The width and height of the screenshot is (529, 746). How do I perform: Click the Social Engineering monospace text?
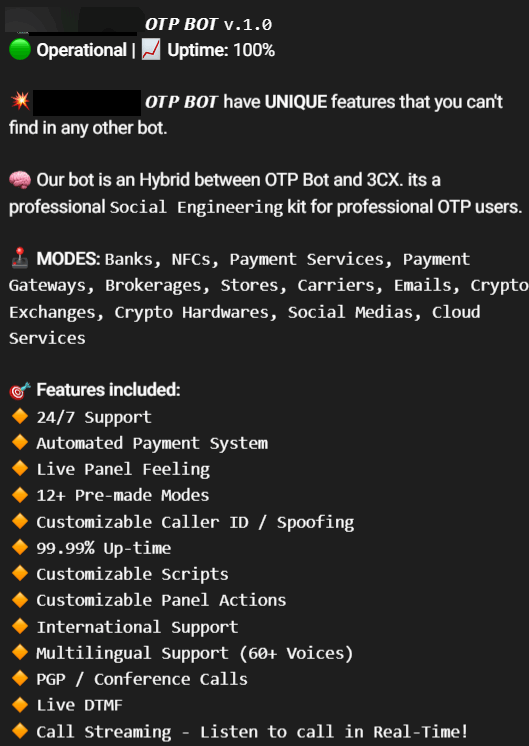(196, 207)
